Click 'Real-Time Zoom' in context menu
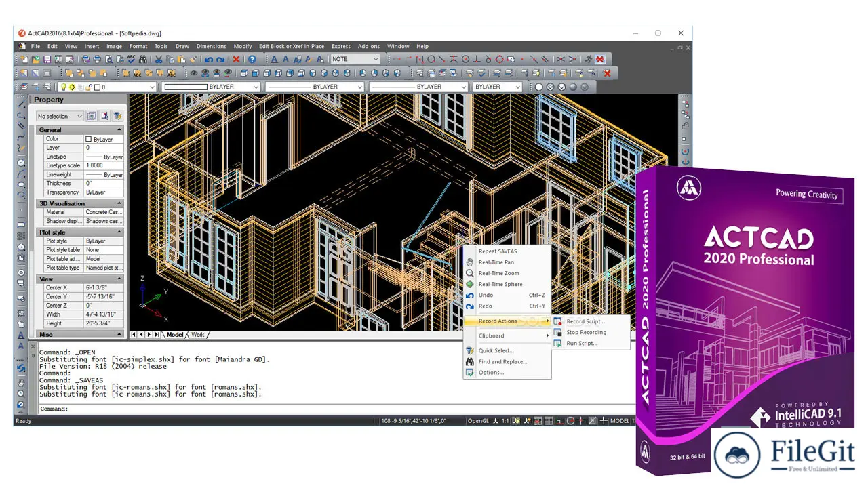The image size is (868, 488). pos(507,273)
